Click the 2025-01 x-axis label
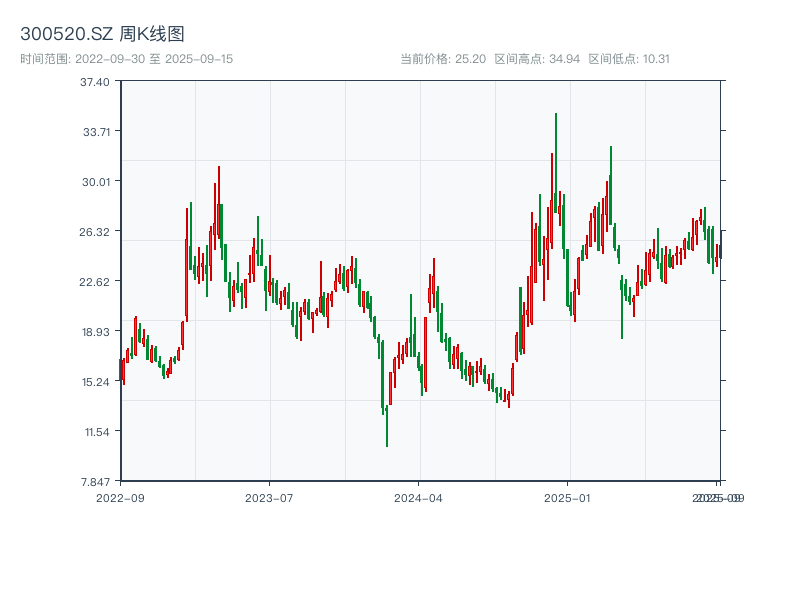The image size is (800, 600). coord(567,498)
